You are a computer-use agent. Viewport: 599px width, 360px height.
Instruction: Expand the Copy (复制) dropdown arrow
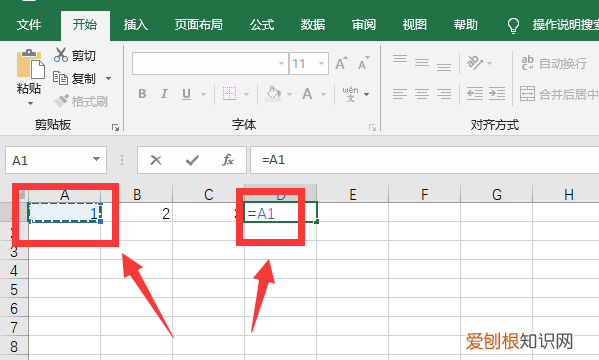click(108, 79)
